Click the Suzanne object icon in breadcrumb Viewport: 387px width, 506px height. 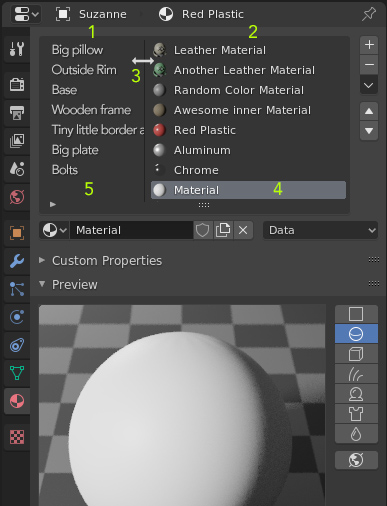[x=63, y=14]
